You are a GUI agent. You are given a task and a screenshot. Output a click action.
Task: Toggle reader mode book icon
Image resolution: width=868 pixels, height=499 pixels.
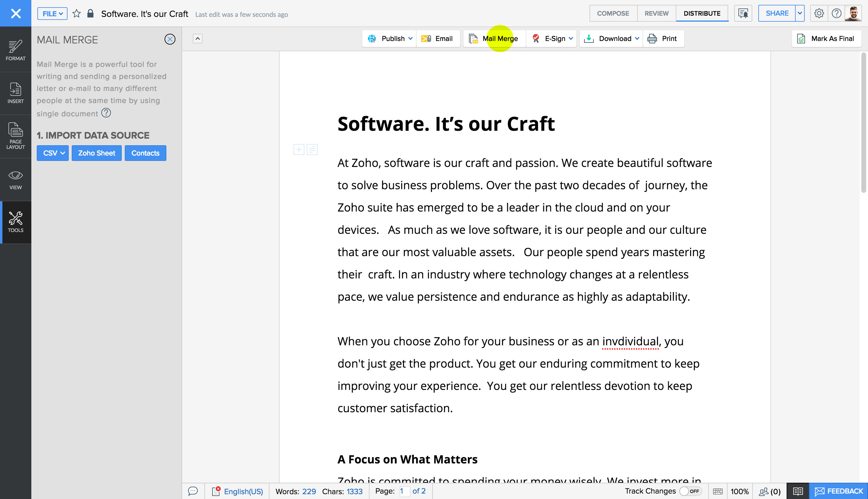(x=797, y=491)
